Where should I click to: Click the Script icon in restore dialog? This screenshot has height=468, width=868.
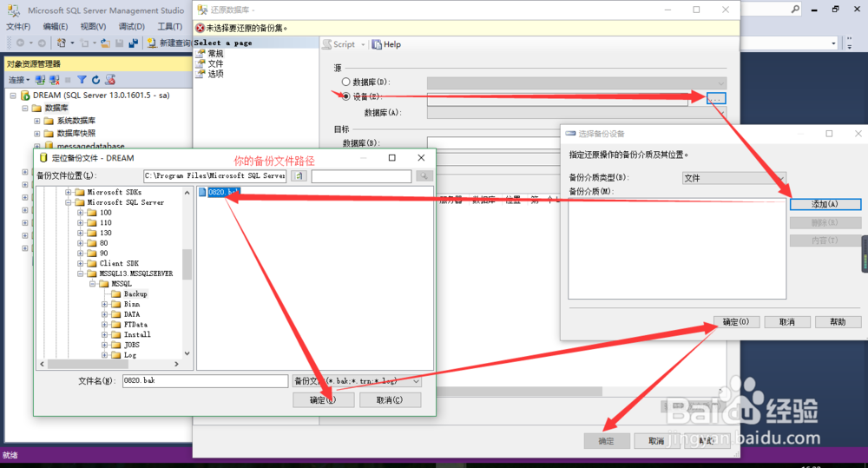(x=327, y=44)
